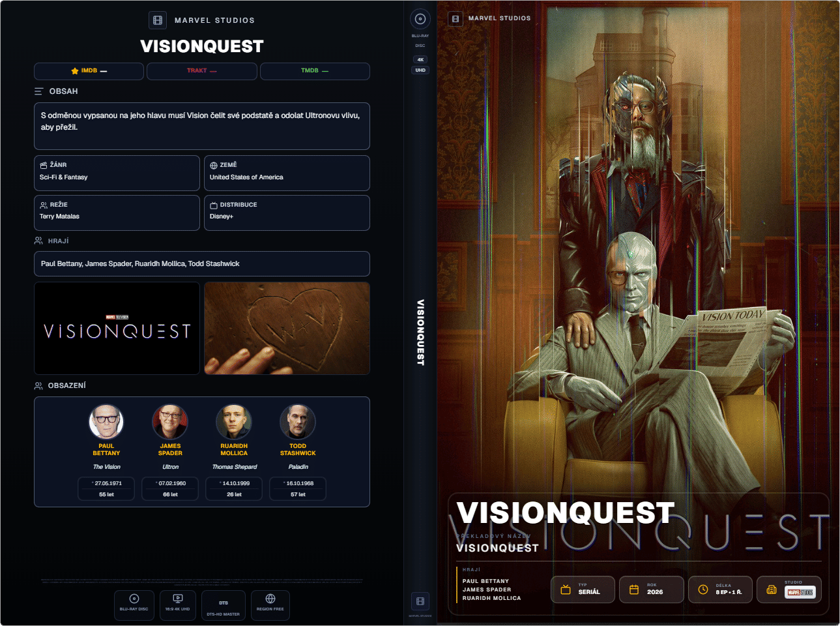The height and width of the screenshot is (626, 840).
Task: Select the TMDB rating badge
Action: point(315,71)
